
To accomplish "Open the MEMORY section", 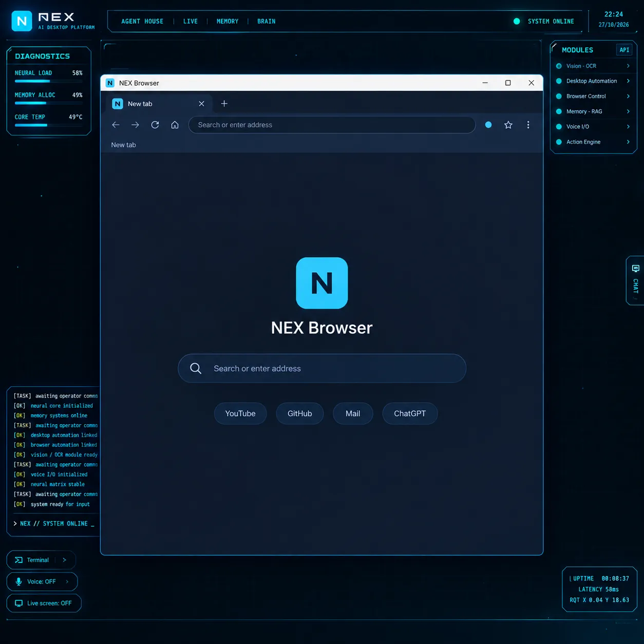I will [228, 21].
